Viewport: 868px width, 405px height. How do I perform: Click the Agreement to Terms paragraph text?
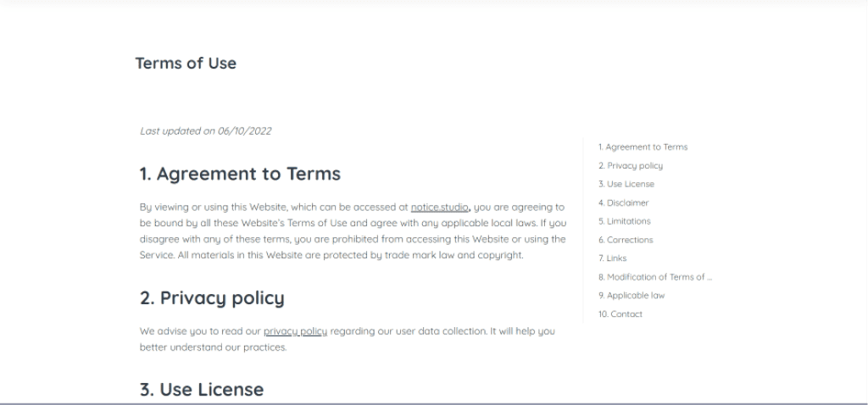353,231
